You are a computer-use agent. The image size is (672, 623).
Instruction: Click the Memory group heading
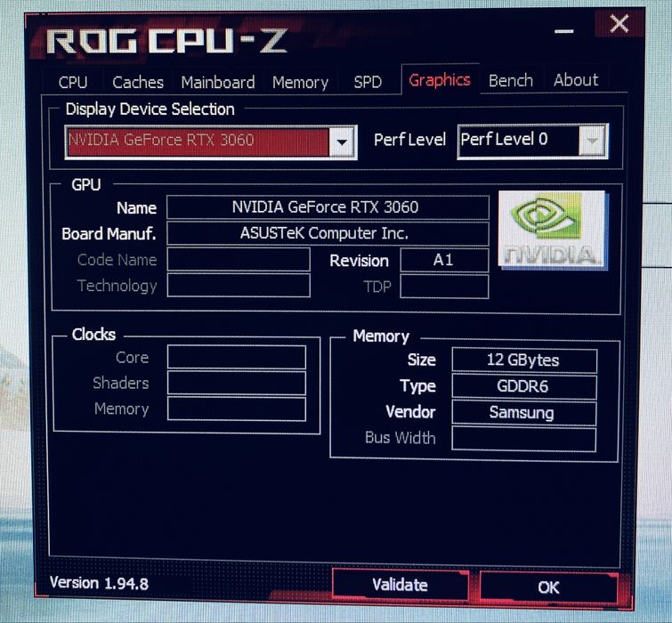click(381, 336)
